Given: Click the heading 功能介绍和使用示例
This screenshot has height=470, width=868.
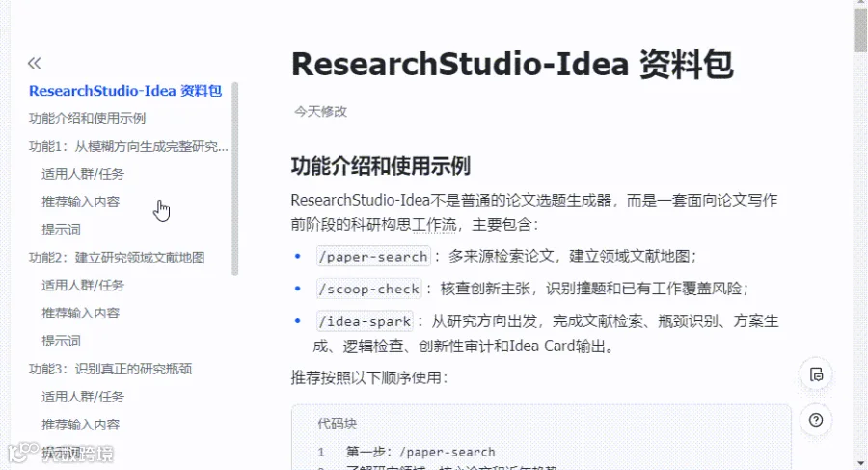Looking at the screenshot, I should 381,166.
